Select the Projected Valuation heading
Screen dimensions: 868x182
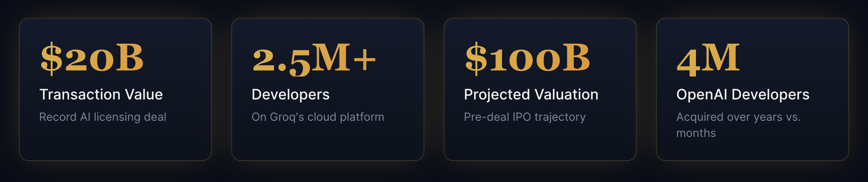coord(531,95)
